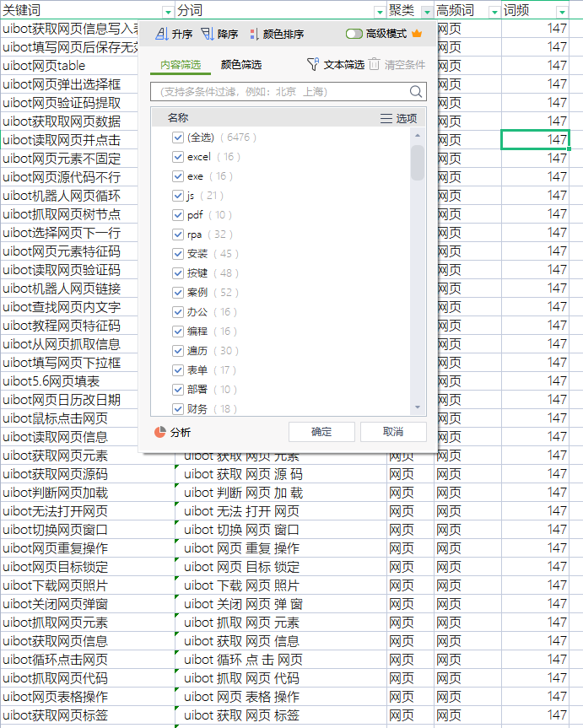Open the 分析 pie chart icon
Viewport: 583px width, 728px height.
tap(160, 432)
